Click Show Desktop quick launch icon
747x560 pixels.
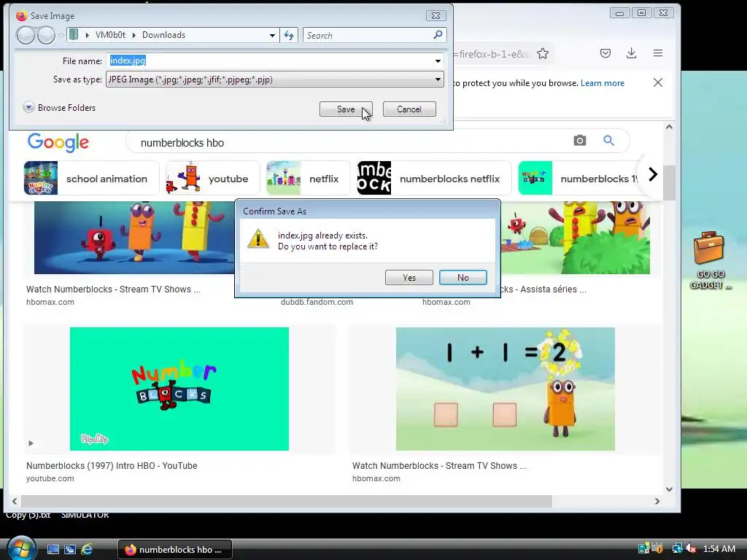53,550
